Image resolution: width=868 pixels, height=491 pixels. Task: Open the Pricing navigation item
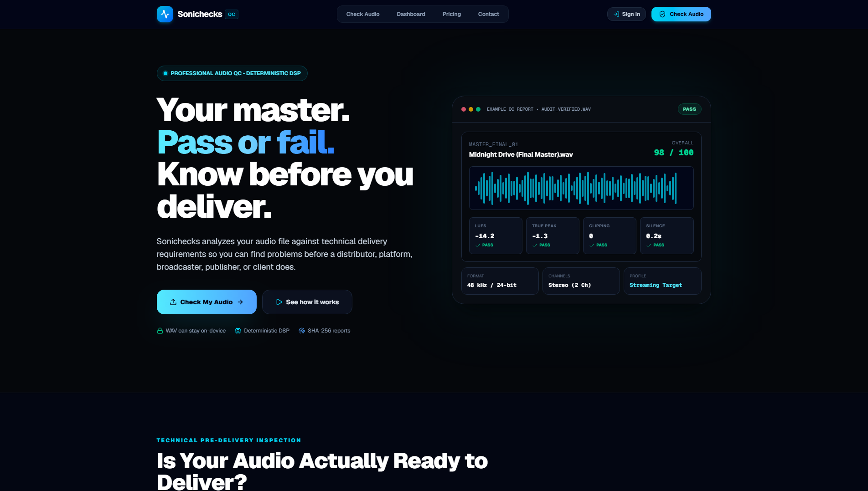point(452,14)
